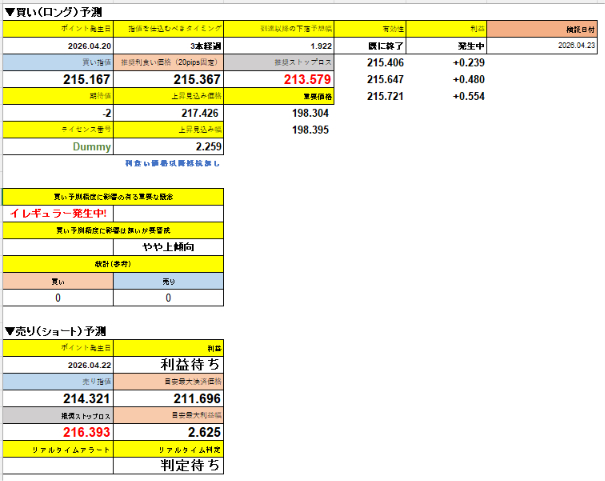Click the red イレギュラー発生中! cell
The width and height of the screenshot is (605, 481).
[58, 213]
